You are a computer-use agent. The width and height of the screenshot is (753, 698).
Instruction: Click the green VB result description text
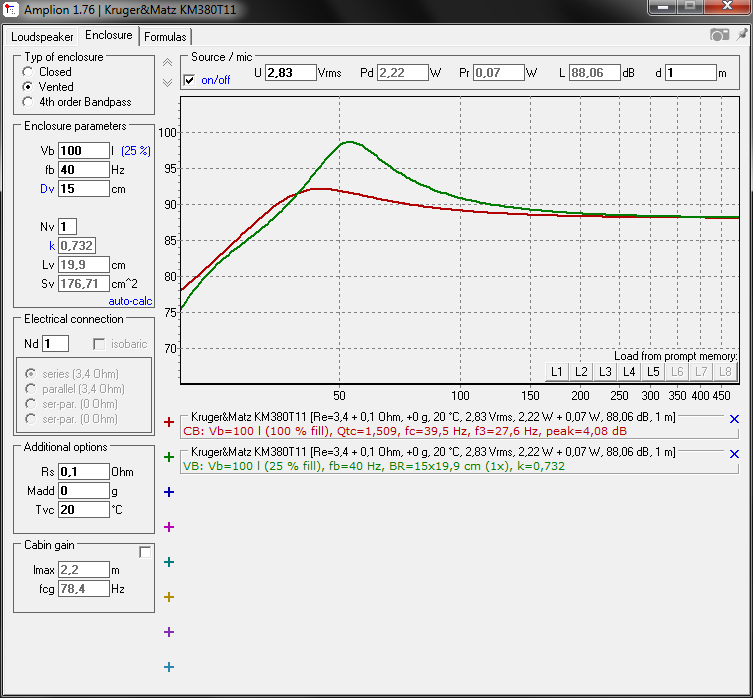tap(374, 466)
